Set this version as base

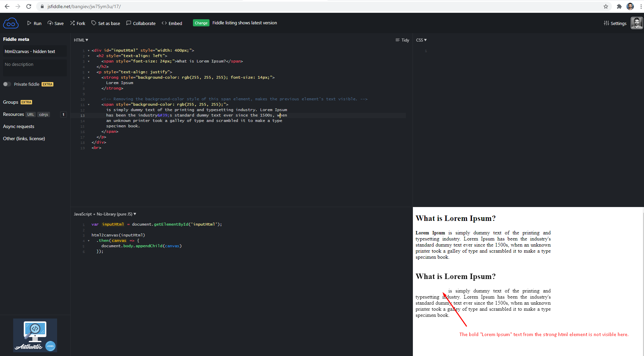(106, 23)
